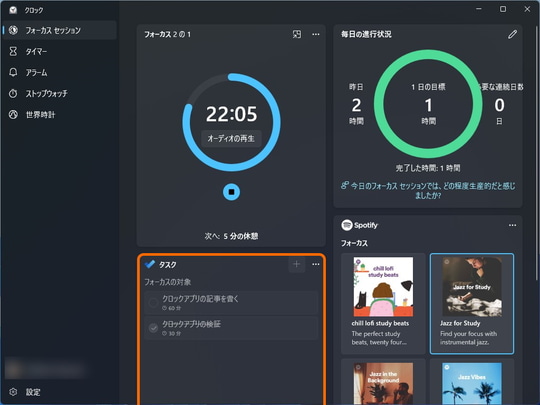
Task: Open the more options menu on focus timer card
Action: tap(316, 34)
